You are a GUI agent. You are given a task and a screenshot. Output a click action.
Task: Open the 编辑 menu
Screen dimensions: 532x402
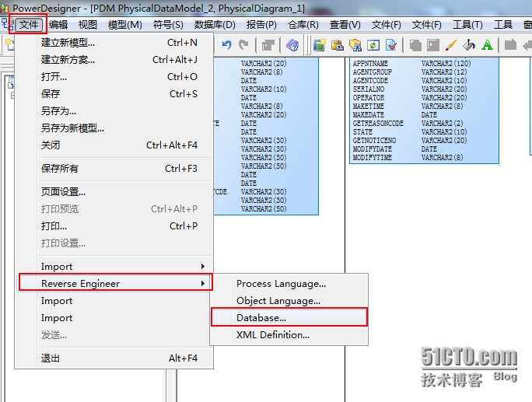tap(58, 24)
